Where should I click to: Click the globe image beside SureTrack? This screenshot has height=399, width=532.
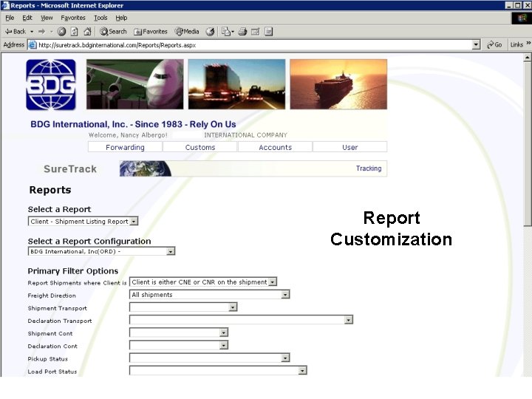146,168
